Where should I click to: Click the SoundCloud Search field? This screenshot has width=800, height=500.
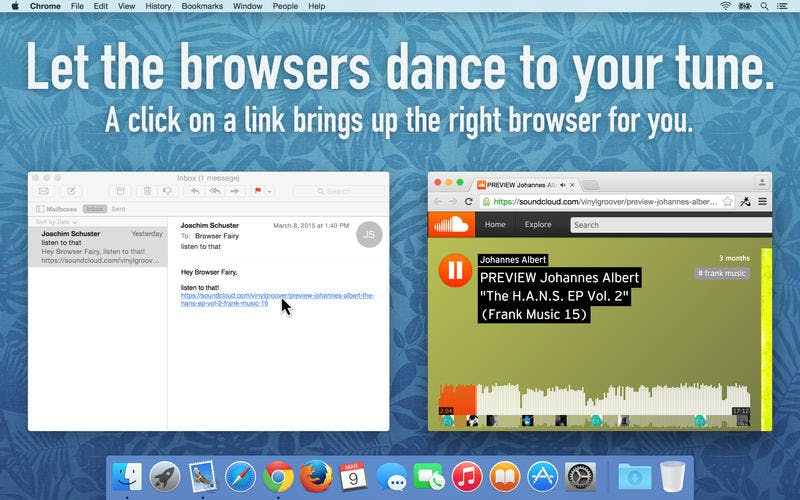[x=671, y=225]
